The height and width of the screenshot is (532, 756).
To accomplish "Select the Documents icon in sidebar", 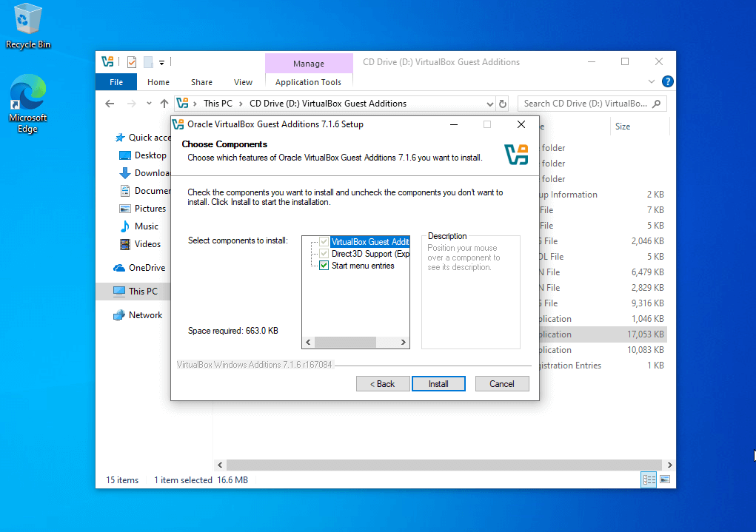I will [125, 191].
